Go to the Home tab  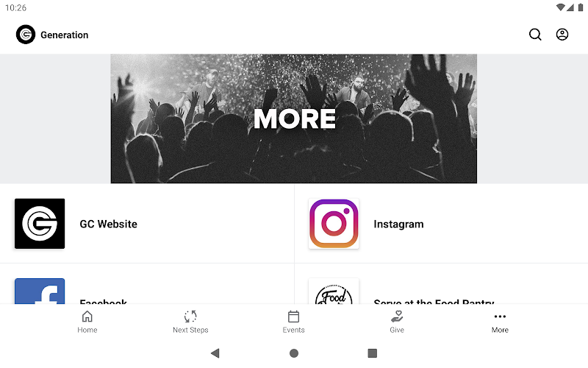[87, 322]
